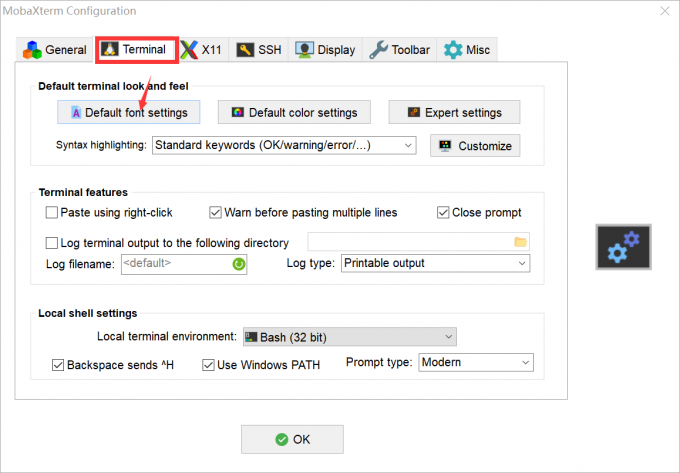The width and height of the screenshot is (680, 473).
Task: Enable Paste using right-click
Action: tap(52, 212)
